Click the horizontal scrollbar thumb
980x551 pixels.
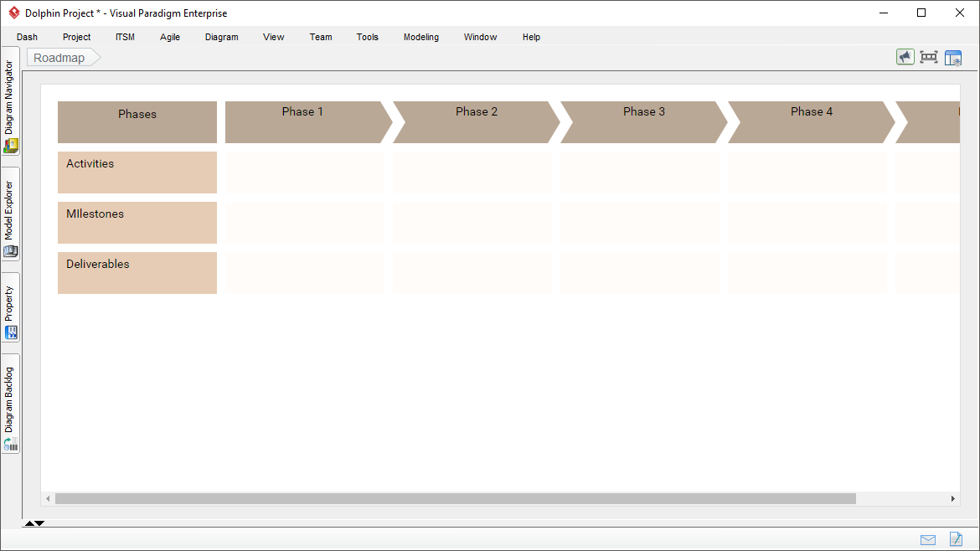(455, 498)
